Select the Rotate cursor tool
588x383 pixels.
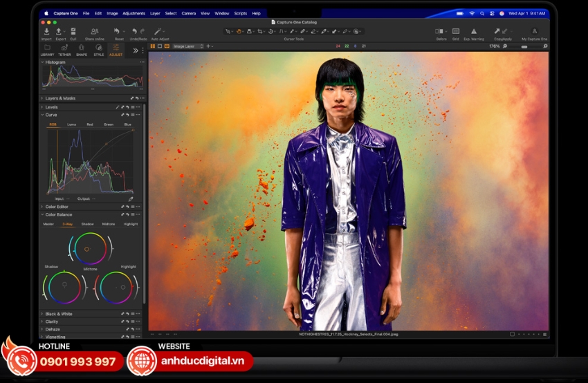click(x=270, y=32)
